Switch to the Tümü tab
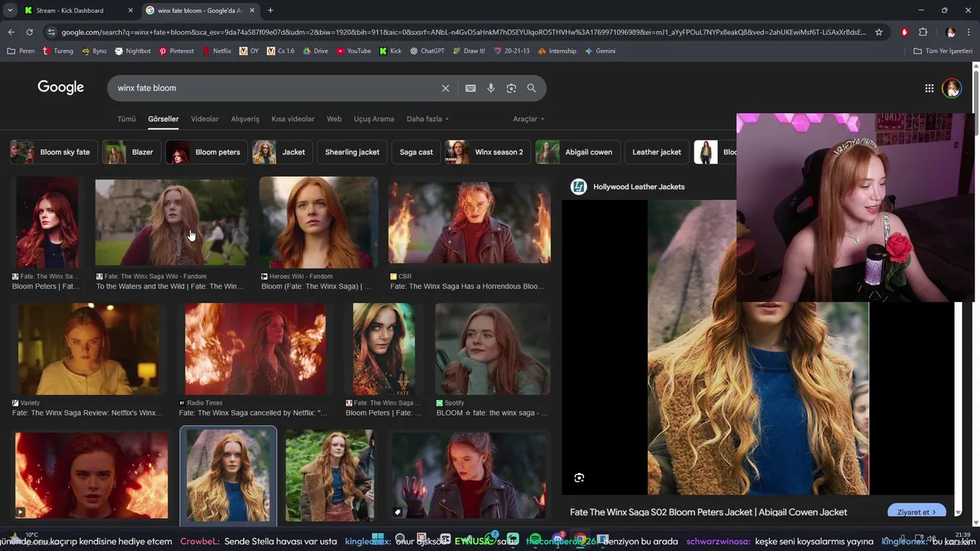 tap(126, 119)
